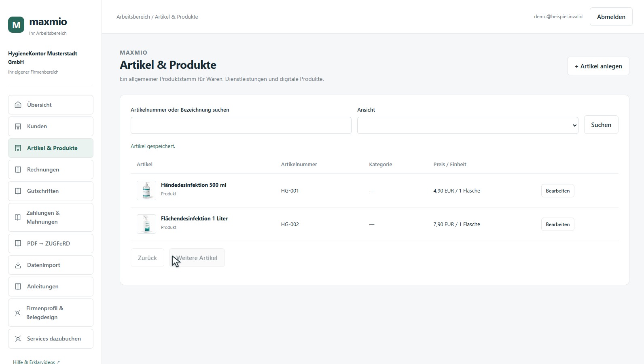Select Zahlungen & Mahnungen in sidebar

pyautogui.click(x=51, y=217)
